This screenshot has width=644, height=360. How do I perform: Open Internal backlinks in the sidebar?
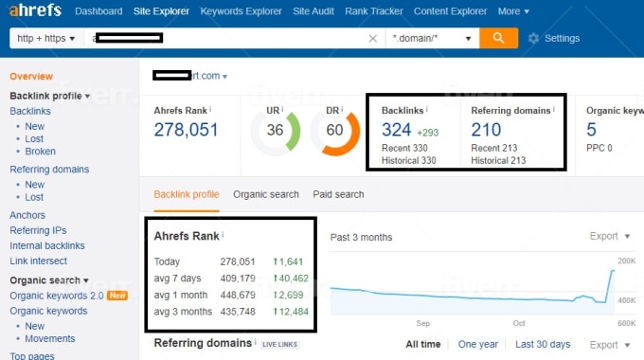click(x=47, y=245)
